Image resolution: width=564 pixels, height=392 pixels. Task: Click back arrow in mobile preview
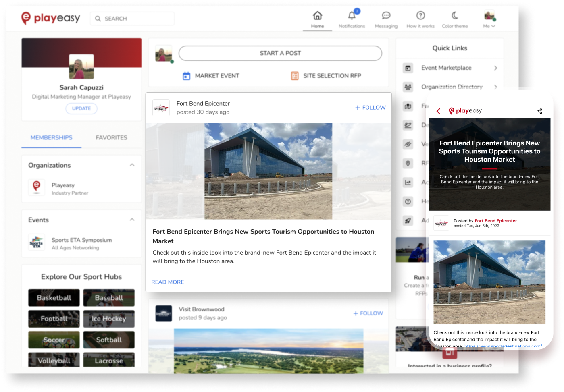(439, 111)
